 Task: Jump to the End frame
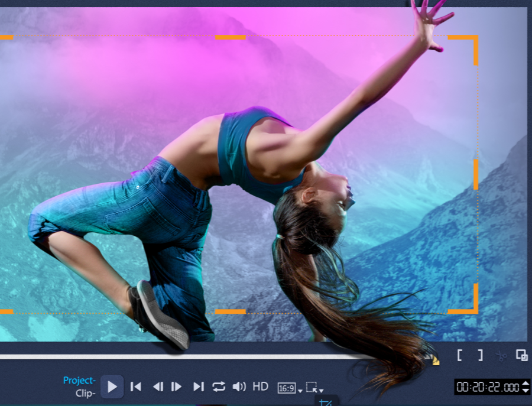(199, 386)
